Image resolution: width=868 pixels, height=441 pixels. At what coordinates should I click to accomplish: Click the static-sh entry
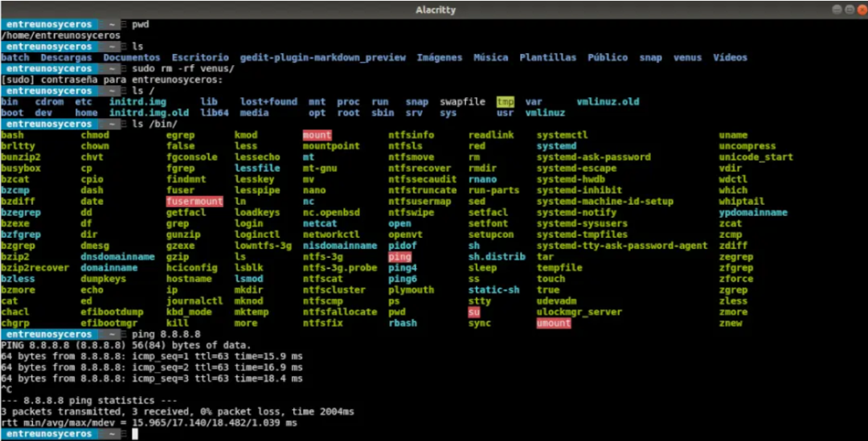pyautogui.click(x=493, y=290)
